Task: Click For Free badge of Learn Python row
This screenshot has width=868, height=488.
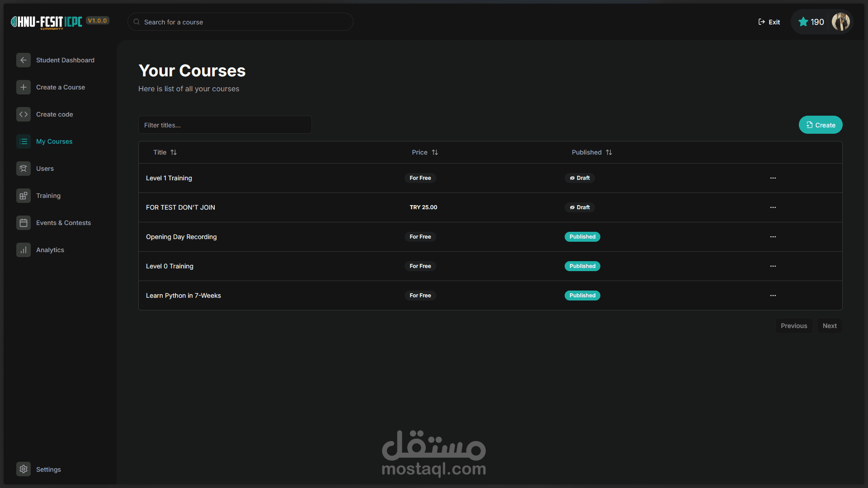Action: click(420, 296)
